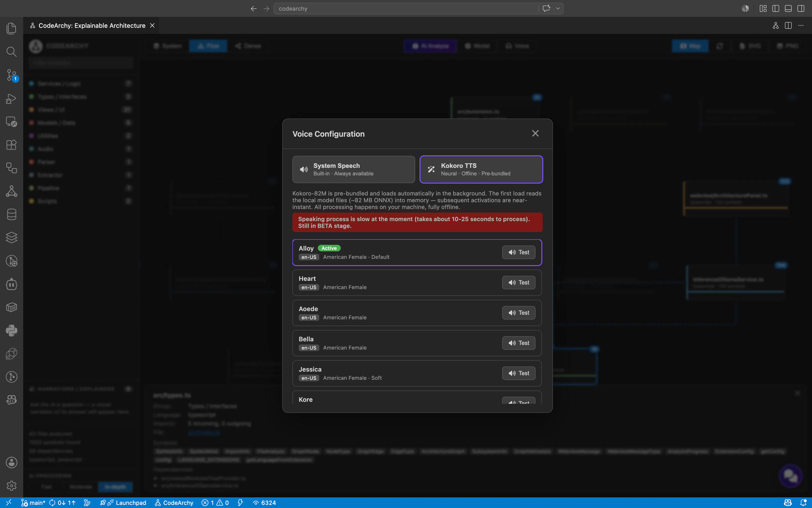Open the Extensions view
Screen dimensions: 812x508
click(x=11, y=145)
